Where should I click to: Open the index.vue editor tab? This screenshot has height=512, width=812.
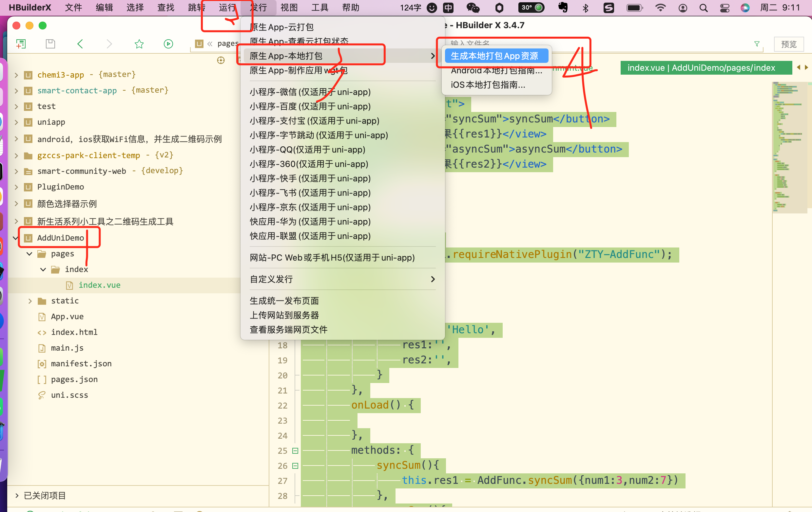click(706, 68)
